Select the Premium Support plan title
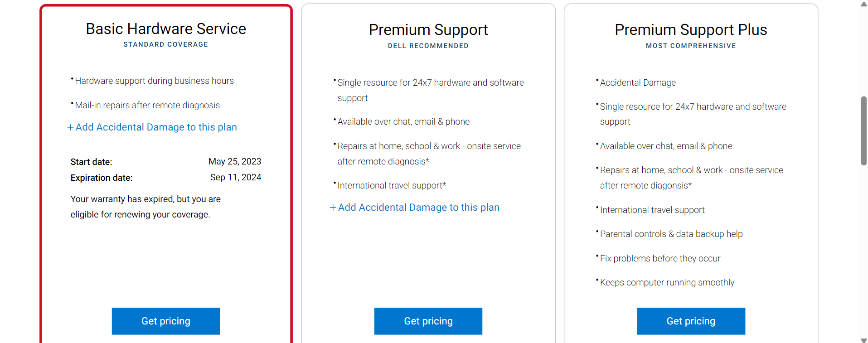Viewport: 868px width, 343px height. (x=428, y=30)
